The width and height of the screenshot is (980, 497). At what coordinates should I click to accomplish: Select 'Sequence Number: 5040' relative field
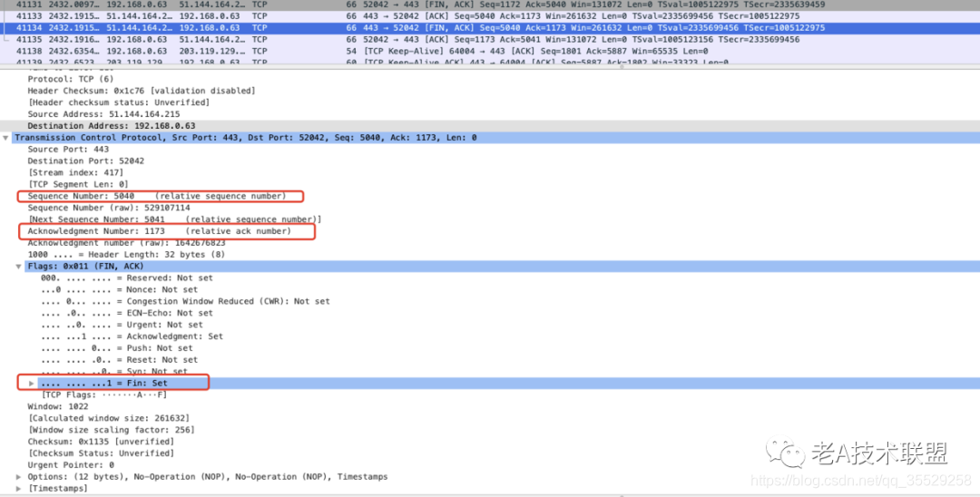point(157,196)
